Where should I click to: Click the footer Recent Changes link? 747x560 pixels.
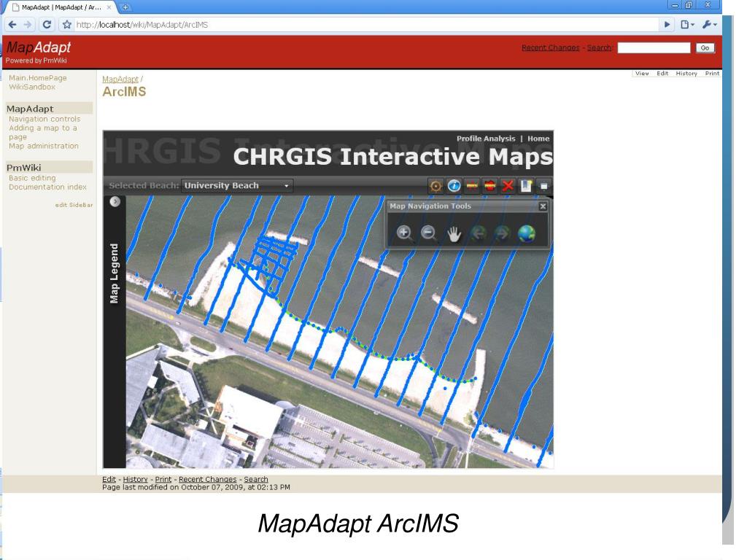207,479
